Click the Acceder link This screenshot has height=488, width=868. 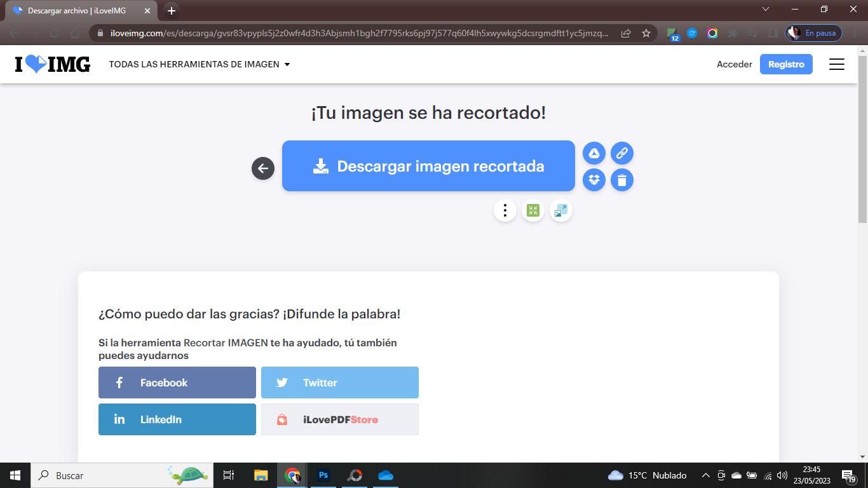[735, 64]
